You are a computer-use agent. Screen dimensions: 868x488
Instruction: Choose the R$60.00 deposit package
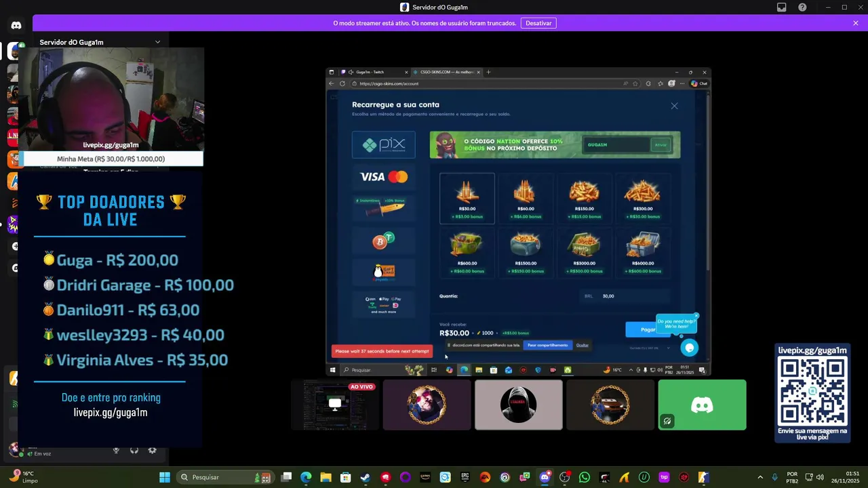click(525, 198)
